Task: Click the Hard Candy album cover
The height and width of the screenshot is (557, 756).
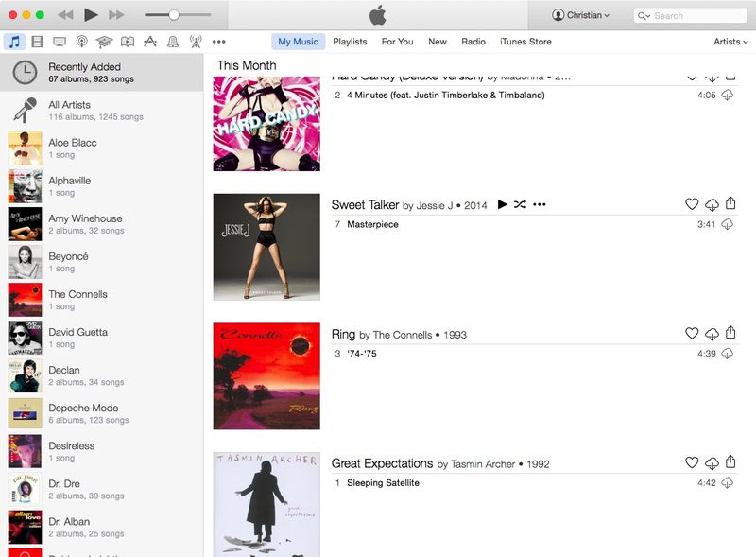Action: 266,124
